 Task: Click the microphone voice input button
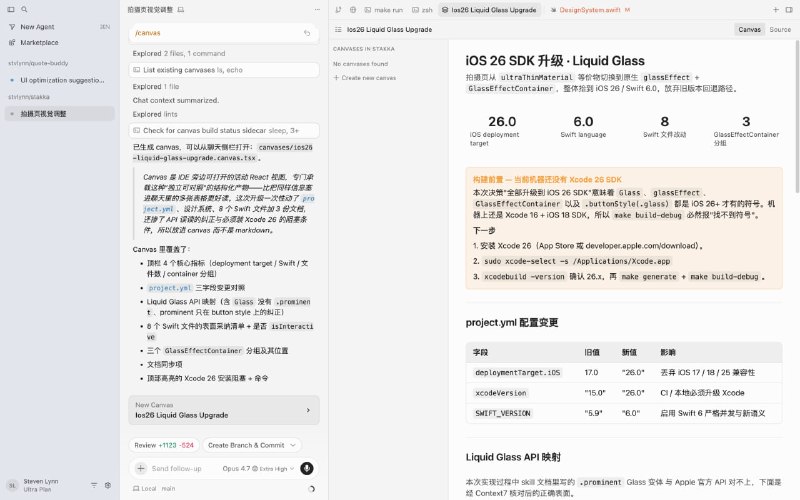[x=307, y=468]
